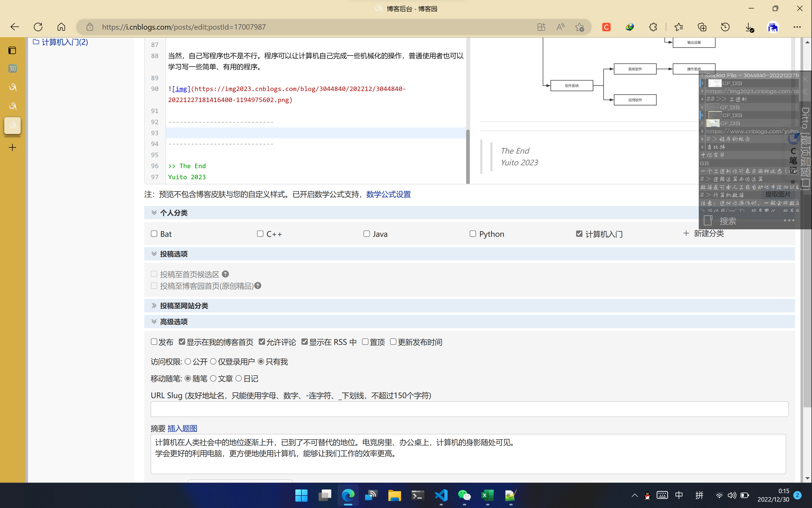Viewport: 812px width, 508px height.
Task: Uncheck the 计算机入门 category checkbox
Action: pyautogui.click(x=579, y=234)
